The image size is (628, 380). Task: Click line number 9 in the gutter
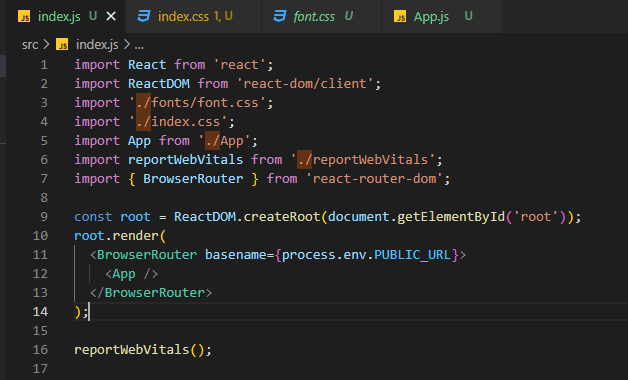click(44, 217)
